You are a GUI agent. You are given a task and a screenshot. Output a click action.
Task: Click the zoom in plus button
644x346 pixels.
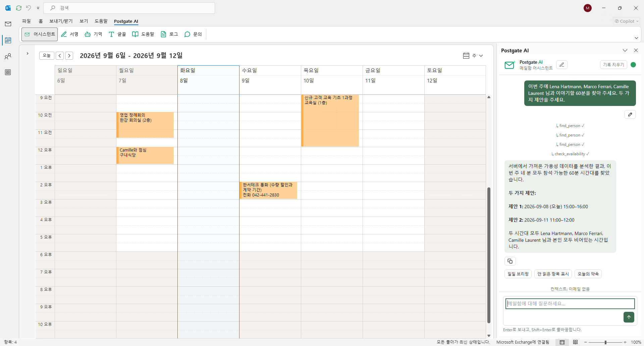click(x=625, y=342)
